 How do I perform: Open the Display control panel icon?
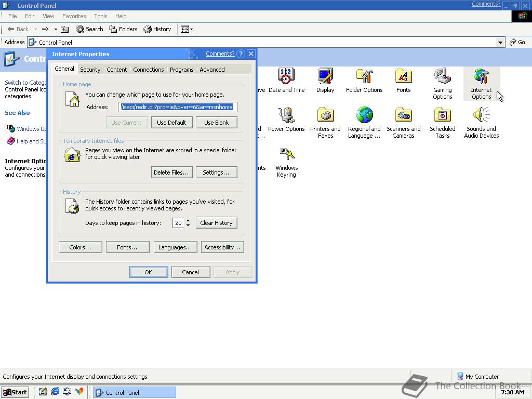(x=325, y=81)
